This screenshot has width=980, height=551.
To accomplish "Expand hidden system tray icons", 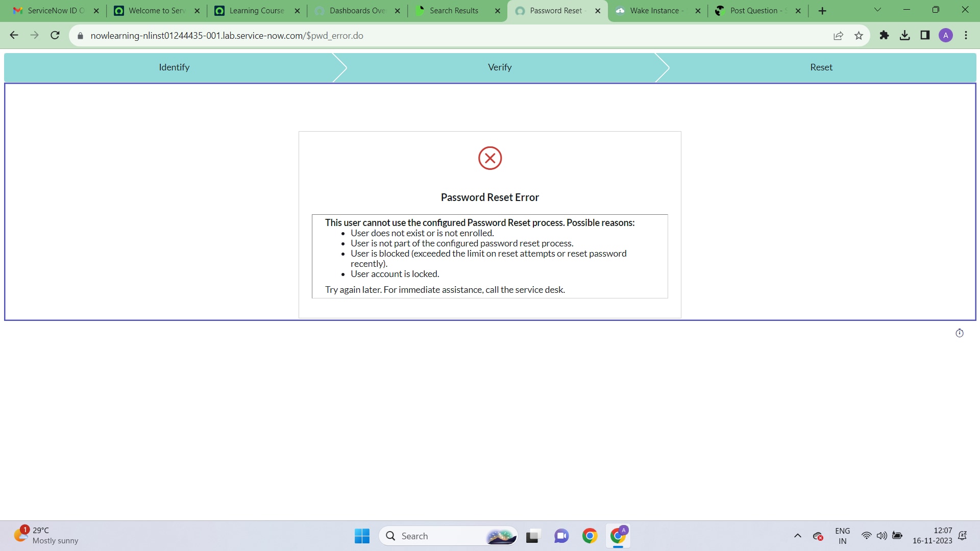I will tap(798, 536).
